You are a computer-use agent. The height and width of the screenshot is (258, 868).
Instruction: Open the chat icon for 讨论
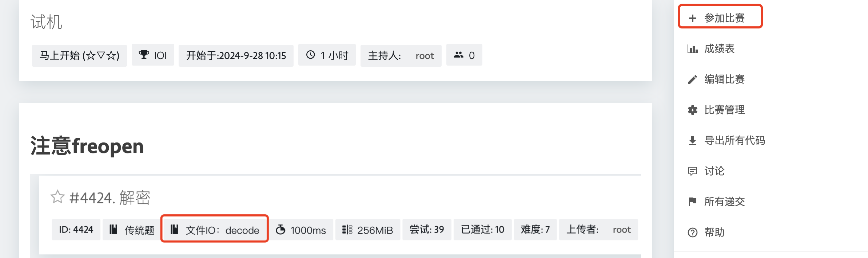(693, 171)
